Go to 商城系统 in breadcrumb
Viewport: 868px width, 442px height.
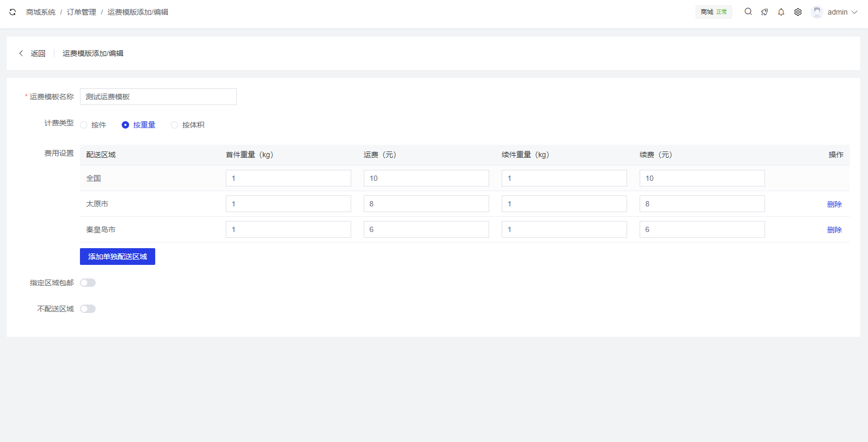(41, 12)
